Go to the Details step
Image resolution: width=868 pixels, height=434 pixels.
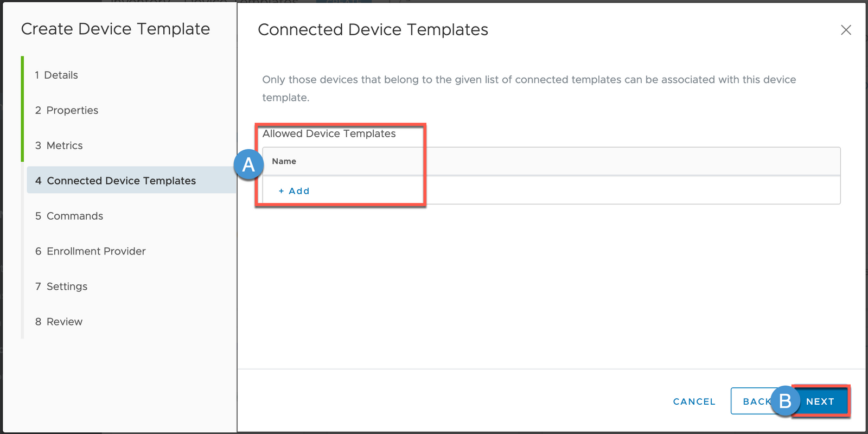click(56, 75)
